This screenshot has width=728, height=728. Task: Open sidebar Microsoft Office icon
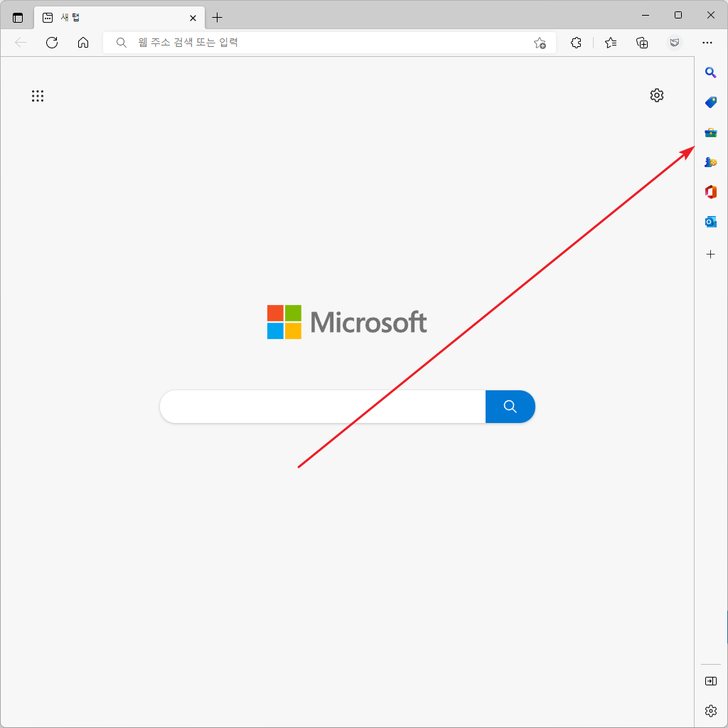[x=711, y=192]
